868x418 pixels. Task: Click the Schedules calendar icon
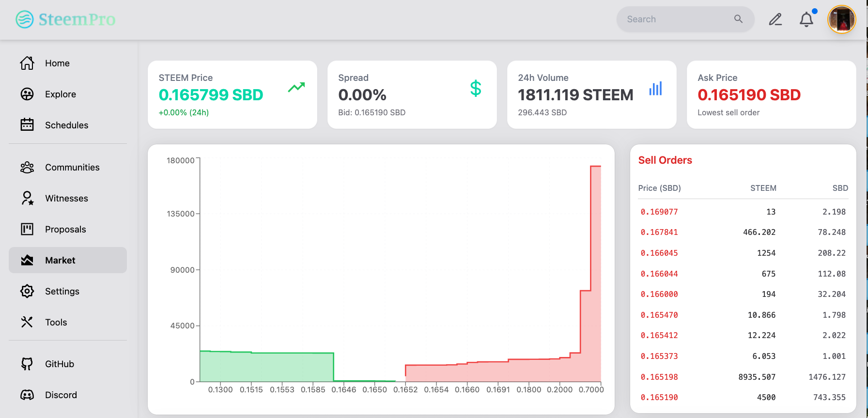27,125
